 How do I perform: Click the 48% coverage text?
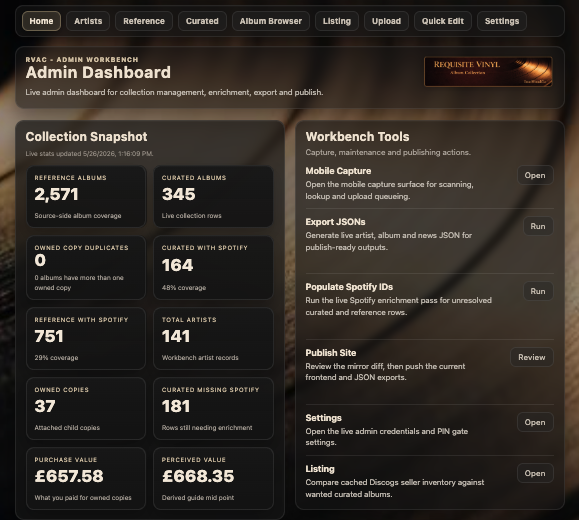(x=184, y=288)
